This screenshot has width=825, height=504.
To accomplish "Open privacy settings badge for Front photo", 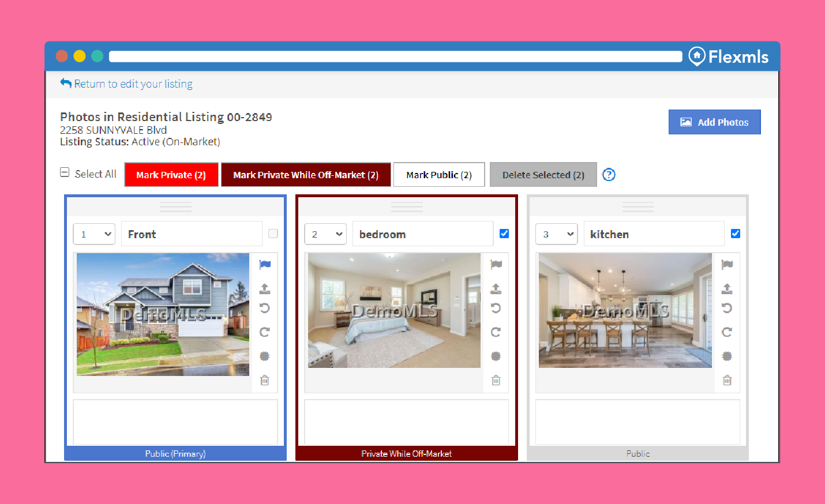I will click(x=265, y=356).
